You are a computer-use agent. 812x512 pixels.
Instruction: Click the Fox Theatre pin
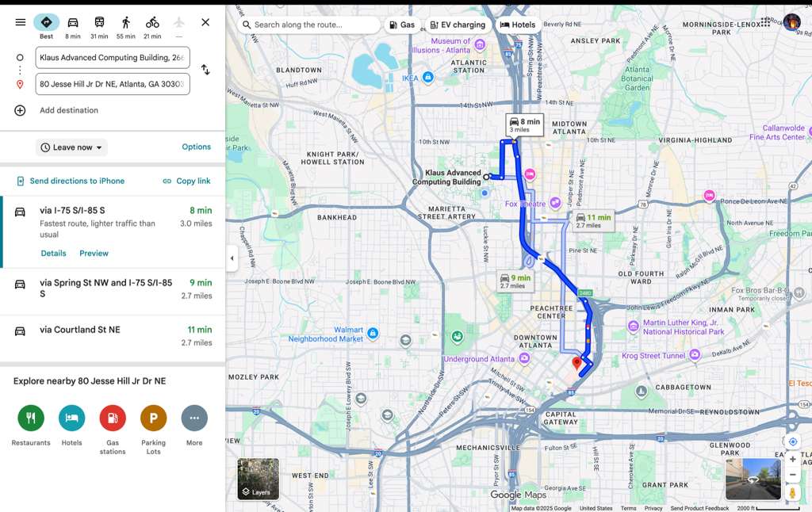coord(555,202)
